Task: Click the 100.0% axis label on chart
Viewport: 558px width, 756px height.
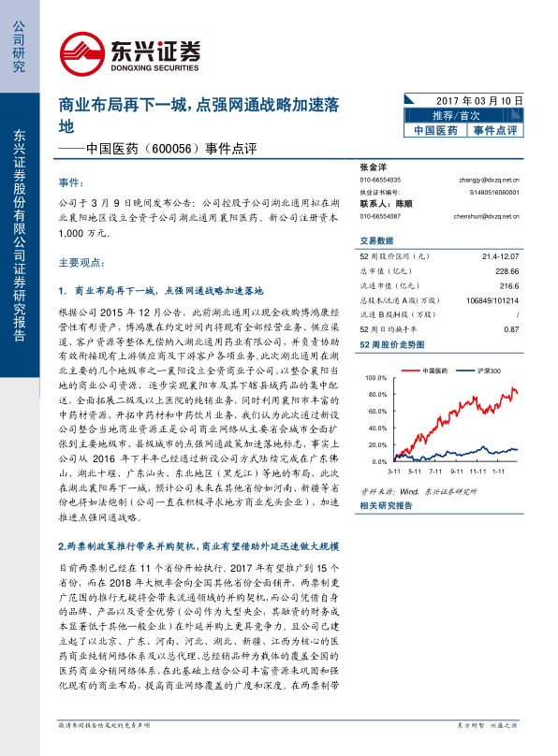Action: [x=376, y=378]
